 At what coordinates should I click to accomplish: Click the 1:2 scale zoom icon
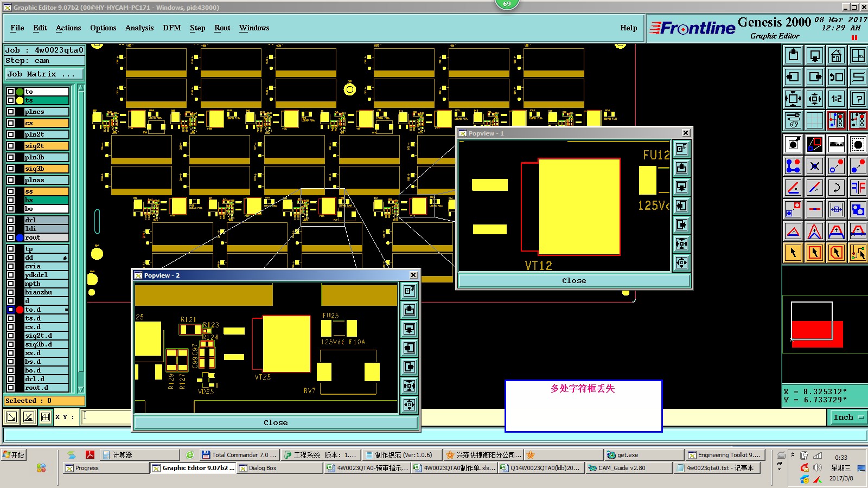pos(837,99)
